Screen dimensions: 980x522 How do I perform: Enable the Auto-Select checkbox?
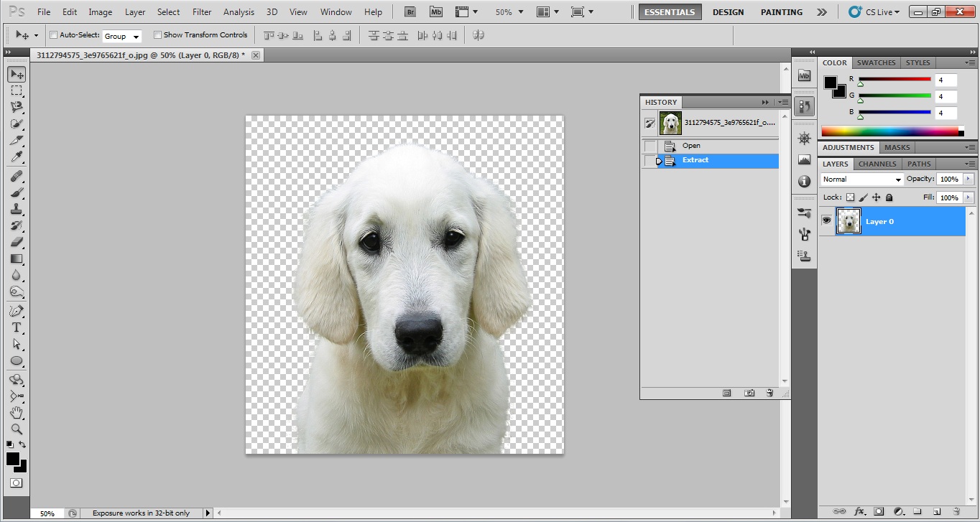pos(53,34)
